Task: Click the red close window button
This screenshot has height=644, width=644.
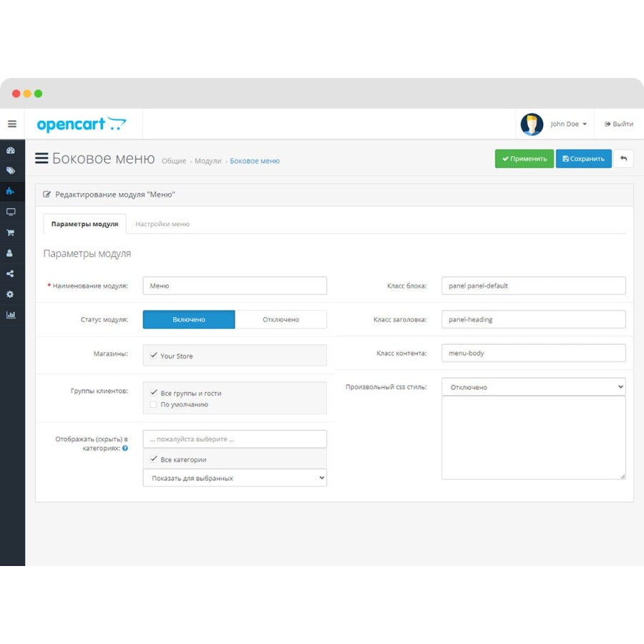Action: [16, 94]
